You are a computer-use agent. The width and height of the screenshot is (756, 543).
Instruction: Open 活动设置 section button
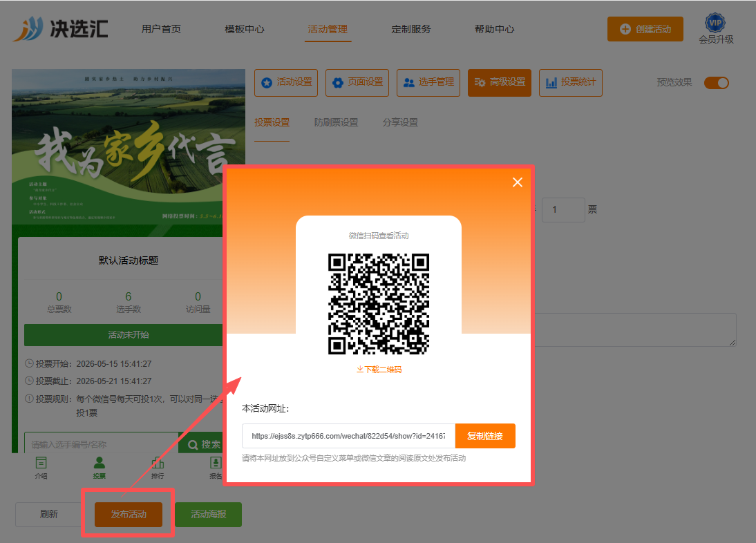point(286,83)
